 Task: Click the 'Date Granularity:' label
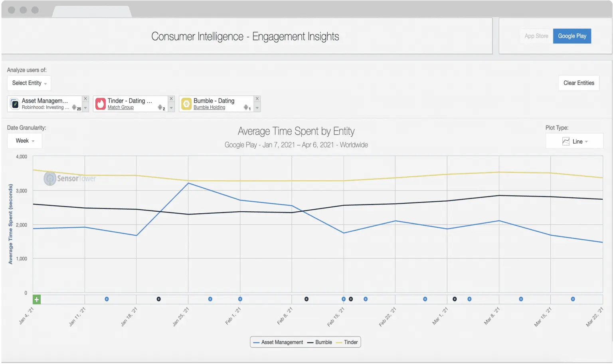point(26,128)
